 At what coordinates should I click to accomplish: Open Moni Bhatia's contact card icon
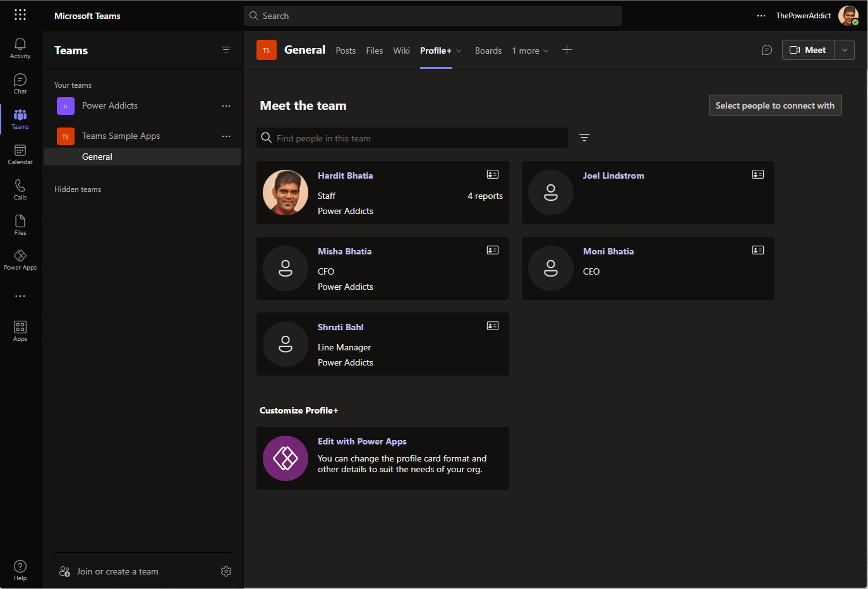click(x=758, y=250)
